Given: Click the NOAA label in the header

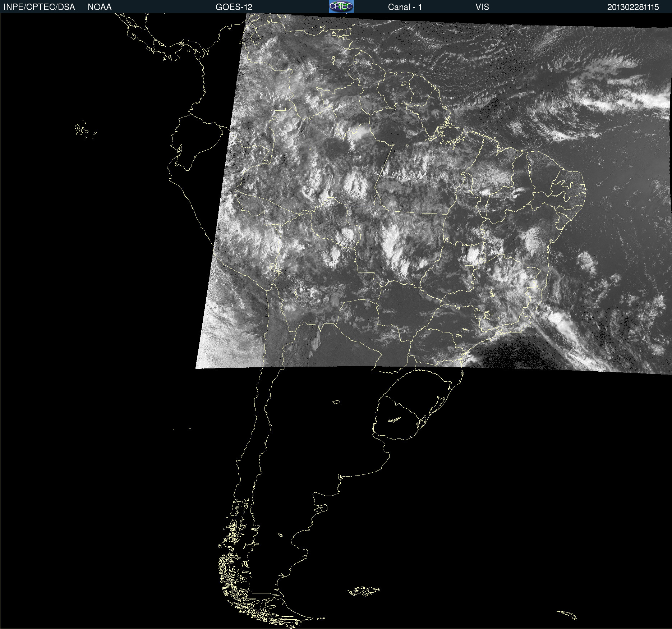Looking at the screenshot, I should click(x=100, y=7).
